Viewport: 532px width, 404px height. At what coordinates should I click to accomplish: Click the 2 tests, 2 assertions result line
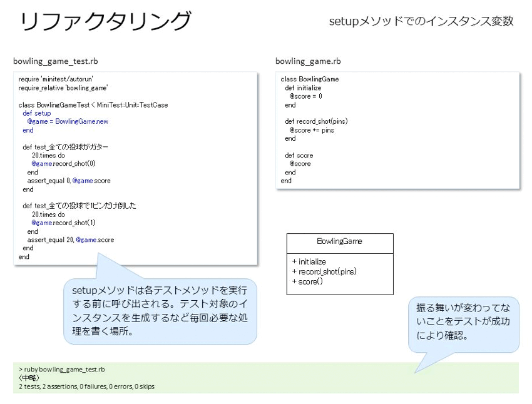click(x=86, y=386)
